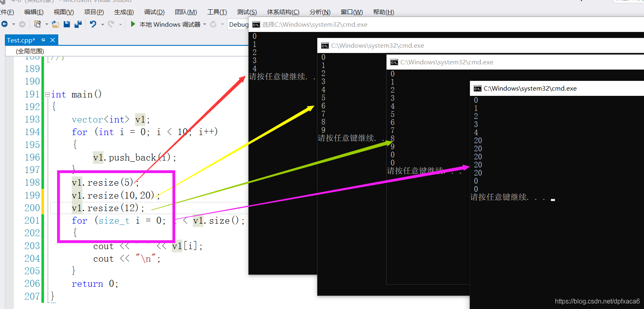This screenshot has width=644, height=309.
Task: Expand the 本地 Windows 调试器 dropdown arrow
Action: coord(205,24)
